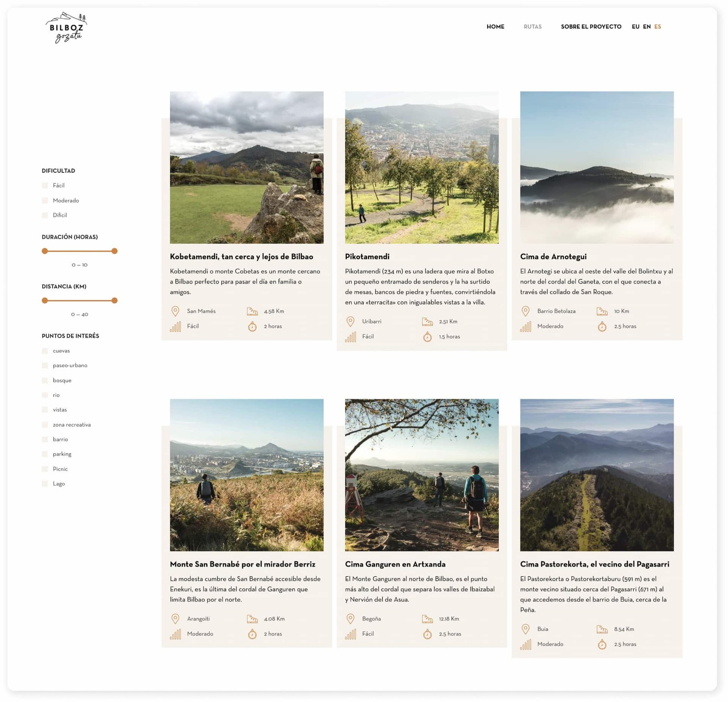Click the Cima Ganguren hikers photo
Image resolution: width=728 pixels, height=702 pixels.
[422, 475]
